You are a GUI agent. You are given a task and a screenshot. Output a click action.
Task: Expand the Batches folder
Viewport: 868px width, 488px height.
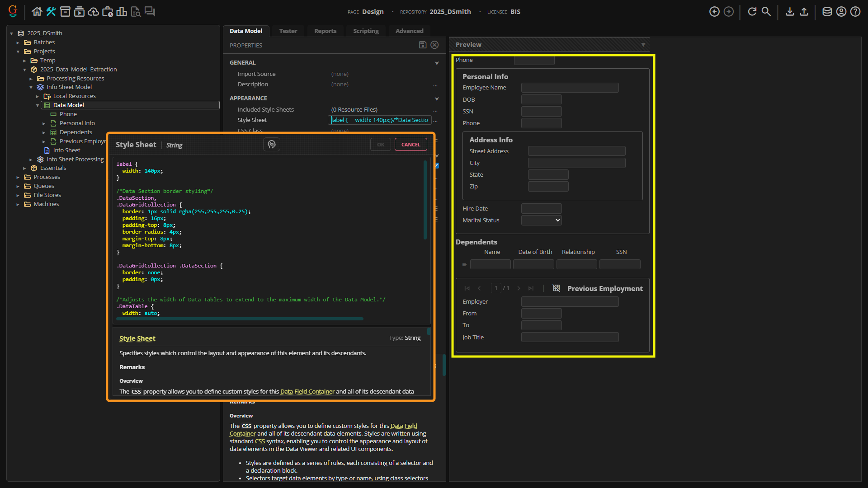point(18,42)
